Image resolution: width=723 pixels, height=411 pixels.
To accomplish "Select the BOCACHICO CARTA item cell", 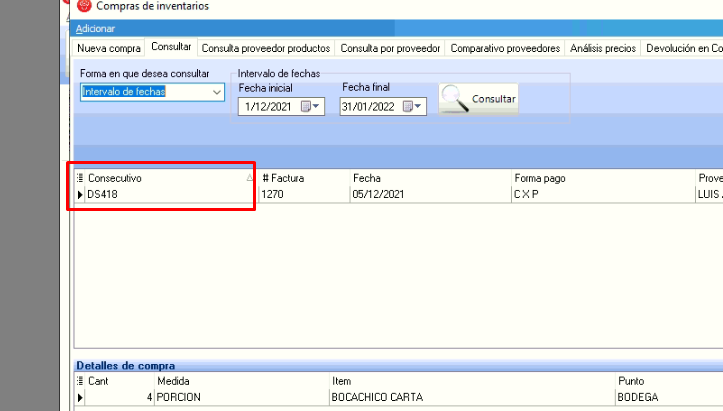I will (x=376, y=397).
